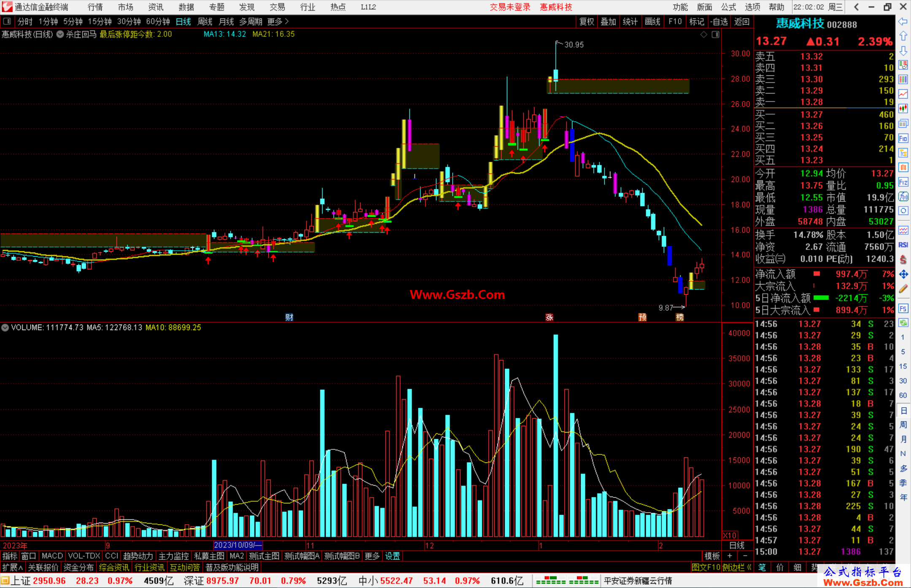Image resolution: width=911 pixels, height=588 pixels.
Task: Expand the 更多 periods menu in the period bar
Action: coord(278,21)
